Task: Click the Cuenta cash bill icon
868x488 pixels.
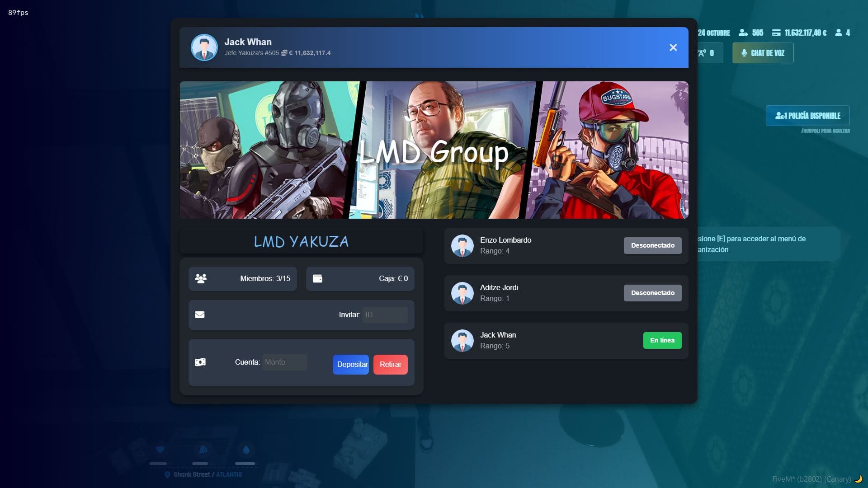Action: pos(200,362)
